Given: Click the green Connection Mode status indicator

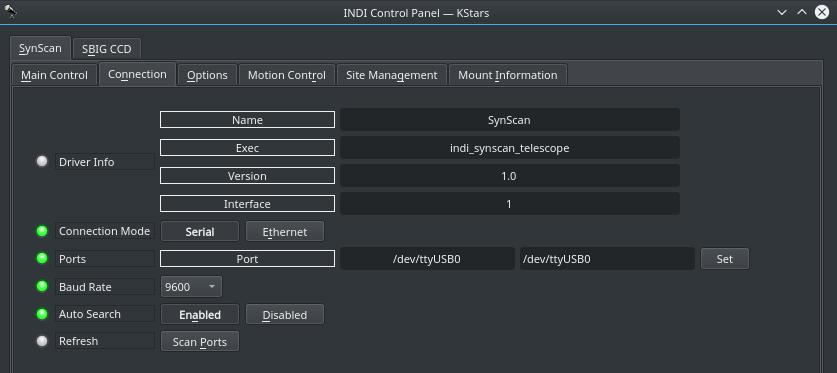Looking at the screenshot, I should pyautogui.click(x=42, y=231).
